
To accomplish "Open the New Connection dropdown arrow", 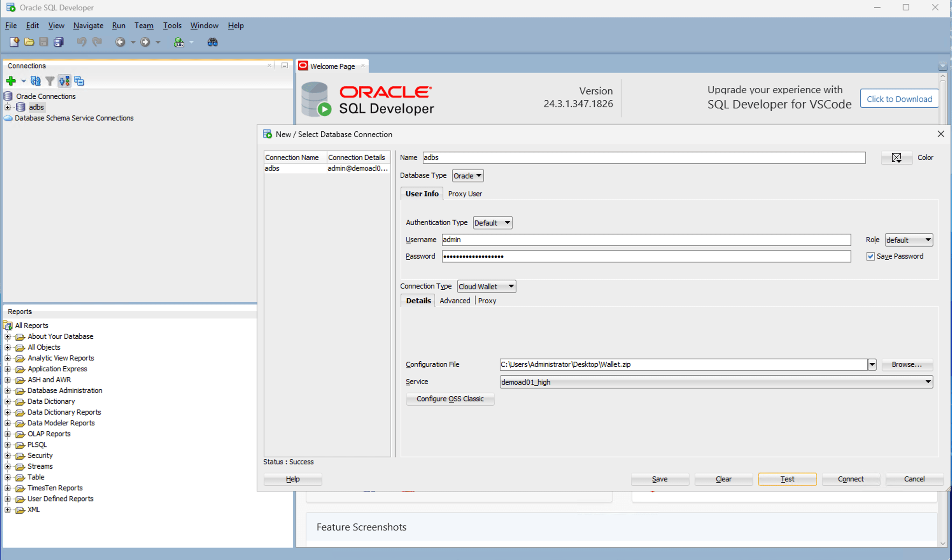I will click(x=24, y=81).
